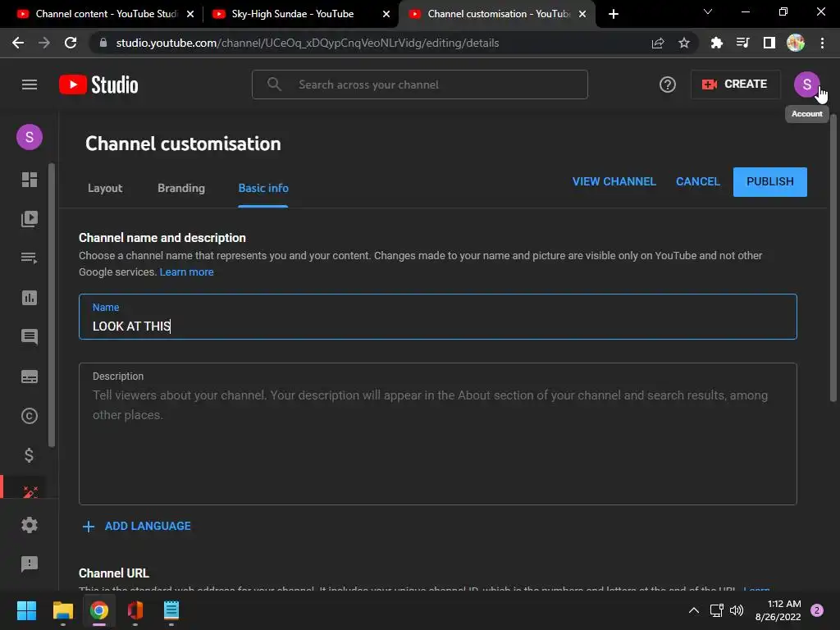Viewport: 840px width, 630px height.
Task: Switch to Channel content browser tab
Action: pyautogui.click(x=106, y=14)
